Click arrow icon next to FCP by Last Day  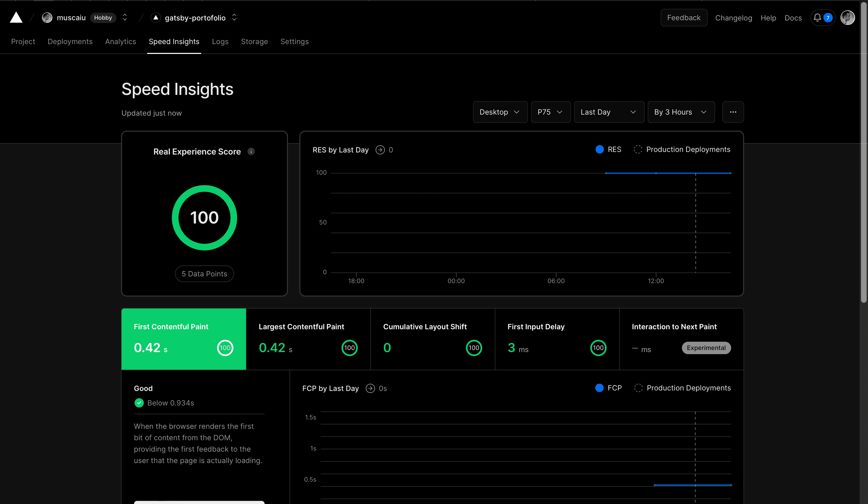pyautogui.click(x=370, y=389)
